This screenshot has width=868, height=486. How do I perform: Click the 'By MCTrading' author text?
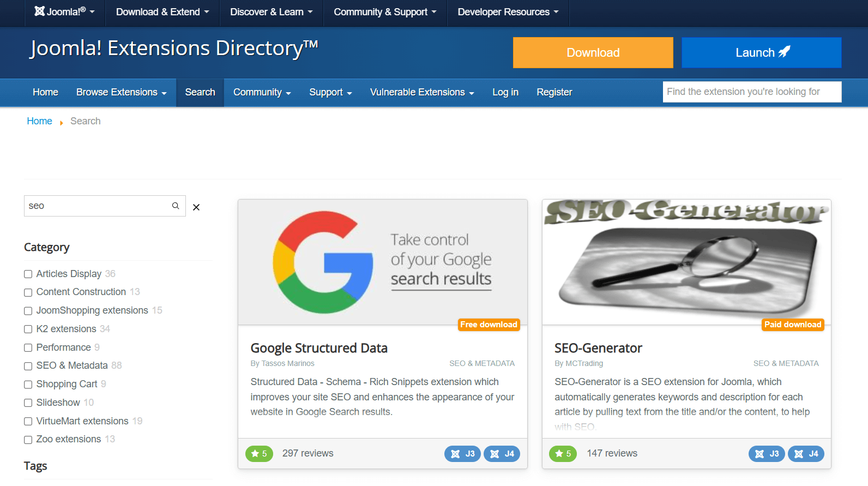[579, 363]
